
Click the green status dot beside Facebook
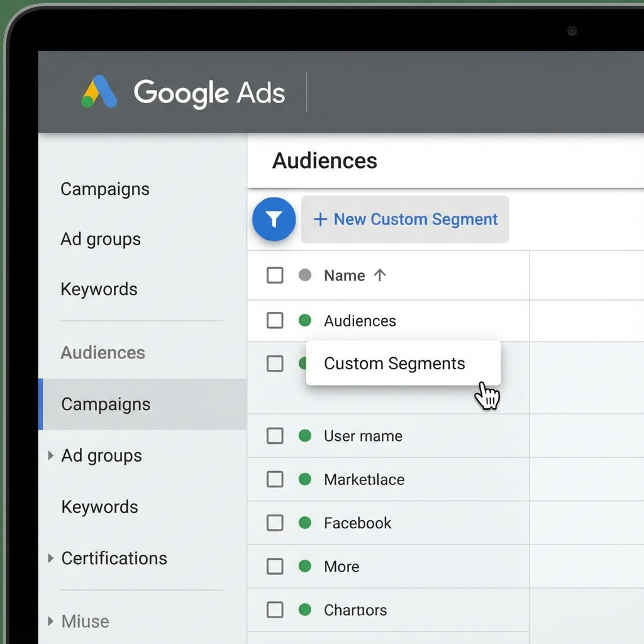click(x=305, y=523)
